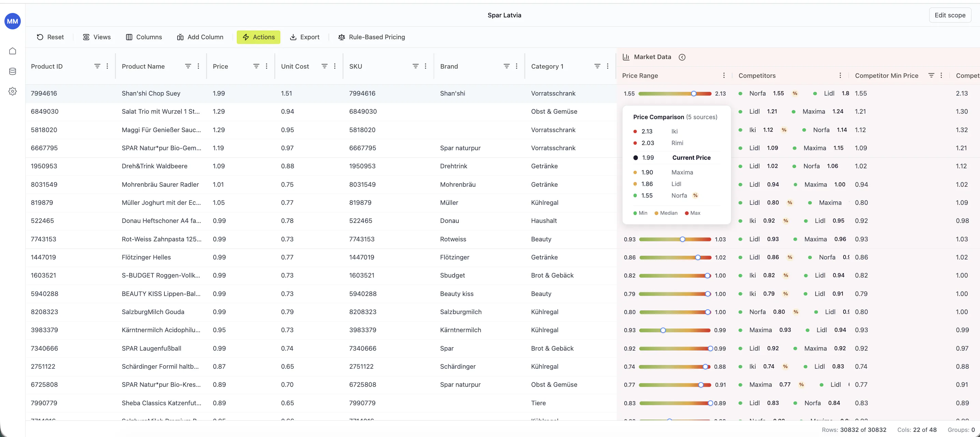Image resolution: width=980 pixels, height=437 pixels.
Task: Open the Views menu
Action: tap(97, 37)
